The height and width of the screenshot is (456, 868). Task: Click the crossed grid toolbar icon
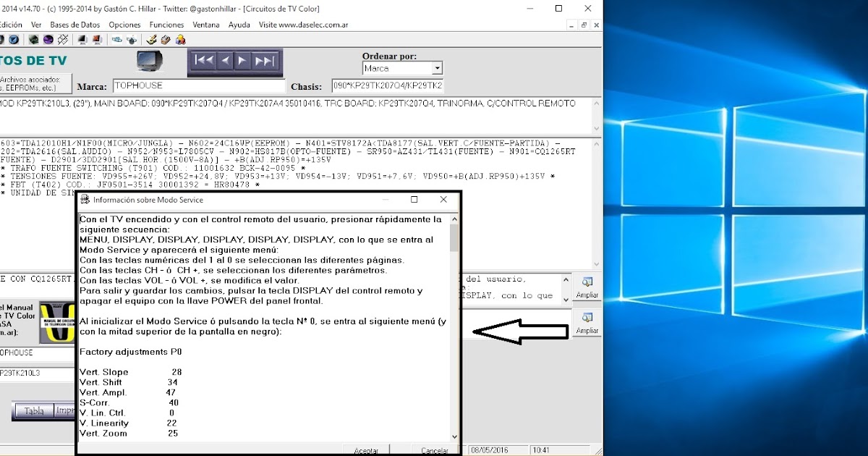point(63,39)
